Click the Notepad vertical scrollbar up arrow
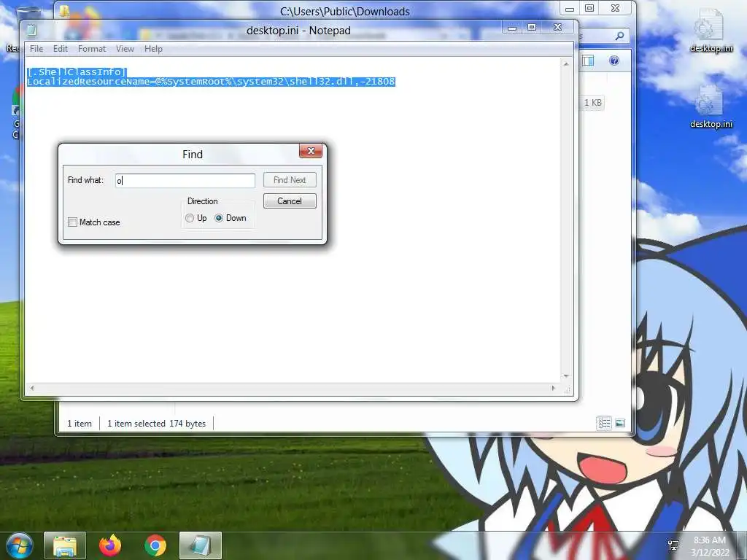This screenshot has width=747, height=560. (566, 64)
